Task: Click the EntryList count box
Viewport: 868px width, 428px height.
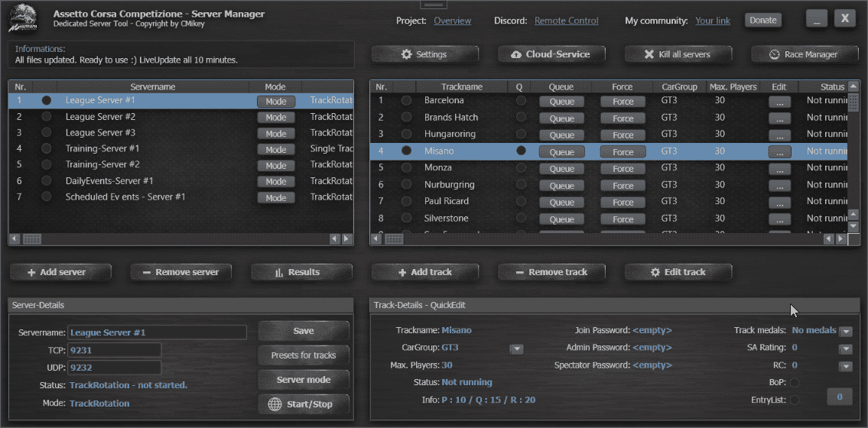Action: [x=840, y=397]
